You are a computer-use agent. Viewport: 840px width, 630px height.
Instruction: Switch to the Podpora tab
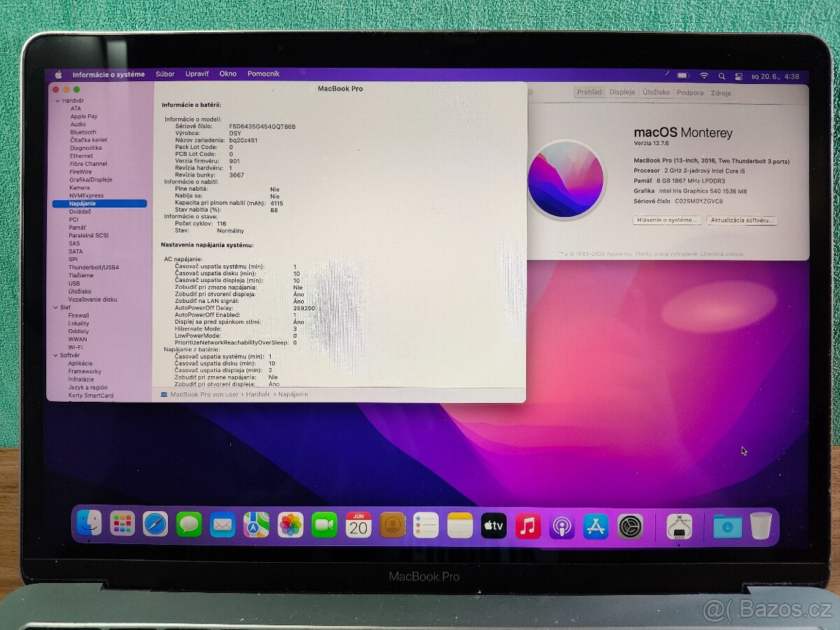pyautogui.click(x=689, y=92)
